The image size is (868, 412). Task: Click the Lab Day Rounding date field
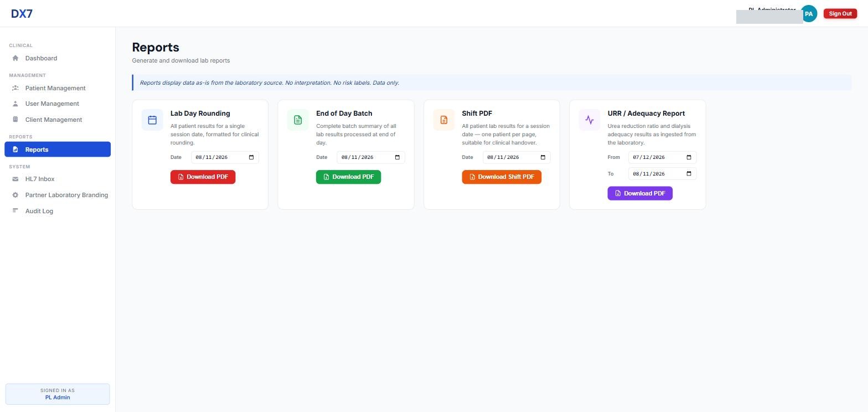225,157
